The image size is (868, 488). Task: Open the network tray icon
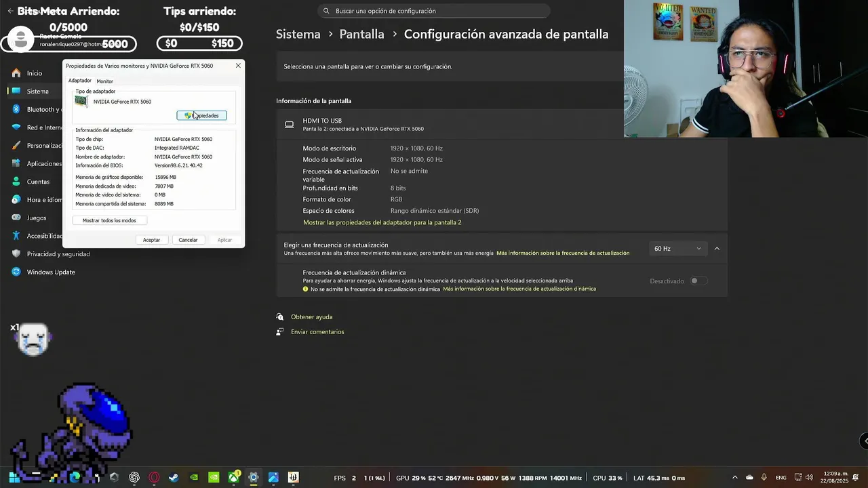pos(797,478)
